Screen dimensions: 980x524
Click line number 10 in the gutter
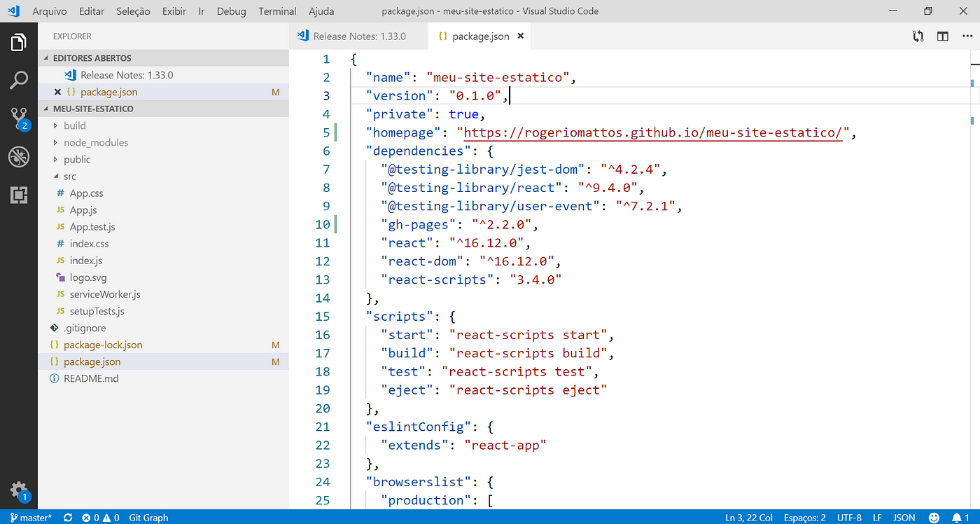[x=322, y=224]
